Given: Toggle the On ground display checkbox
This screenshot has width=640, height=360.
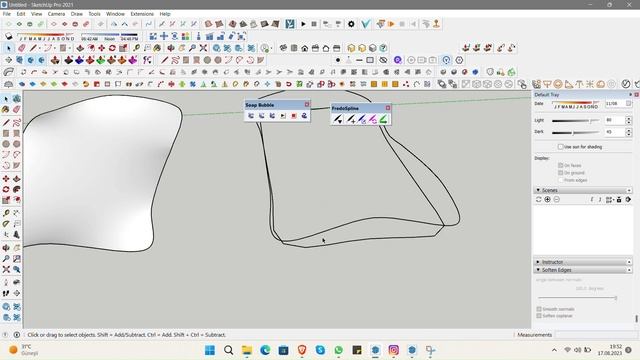Looking at the screenshot, I should [x=560, y=173].
